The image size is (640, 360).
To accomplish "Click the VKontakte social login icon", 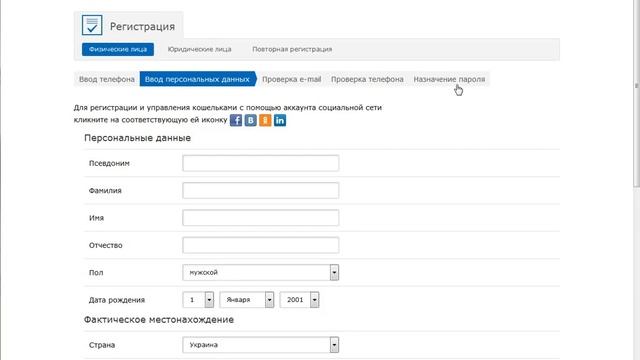I will (x=251, y=120).
